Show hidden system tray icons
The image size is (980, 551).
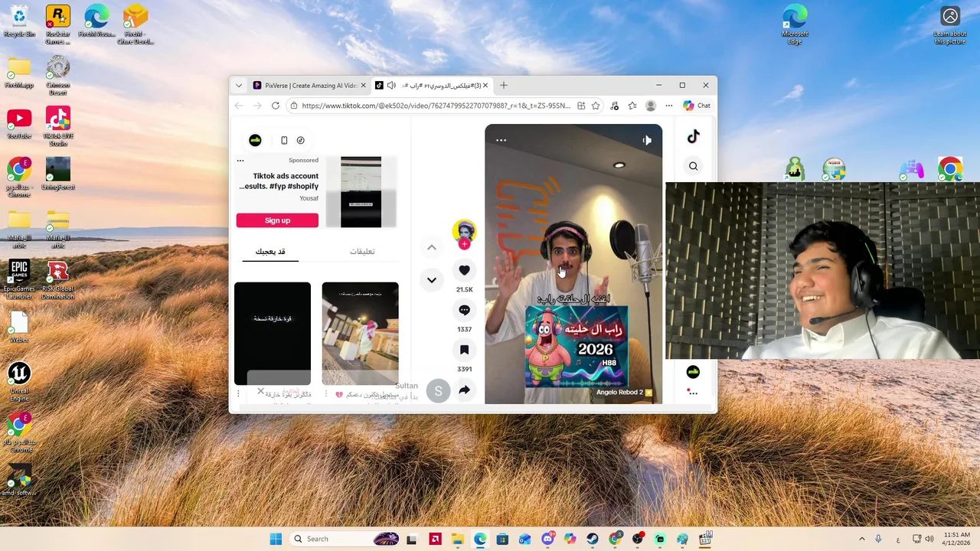(x=861, y=539)
